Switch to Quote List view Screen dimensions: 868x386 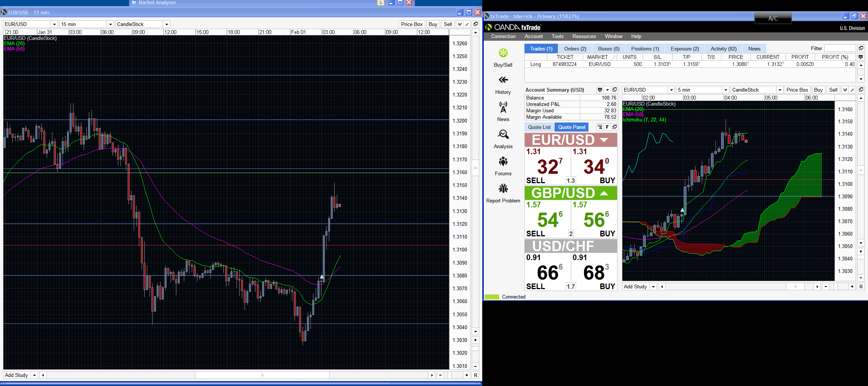tap(539, 127)
